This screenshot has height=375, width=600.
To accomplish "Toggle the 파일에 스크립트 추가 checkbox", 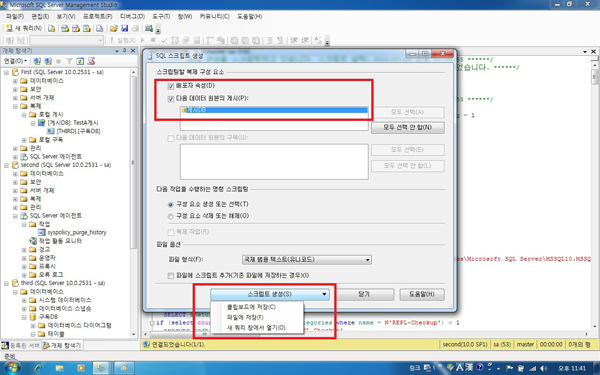I will click(171, 276).
